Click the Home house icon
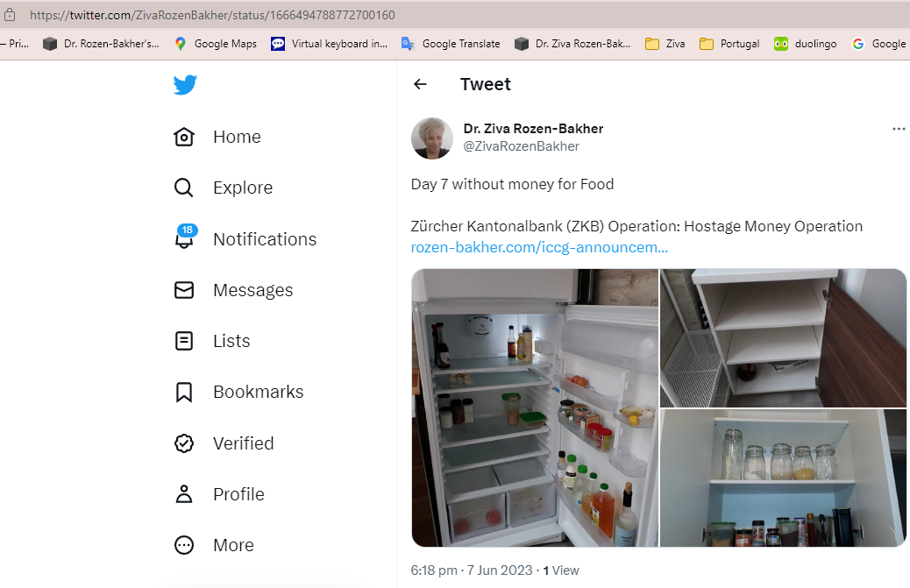The width and height of the screenshot is (910, 588). click(x=184, y=137)
